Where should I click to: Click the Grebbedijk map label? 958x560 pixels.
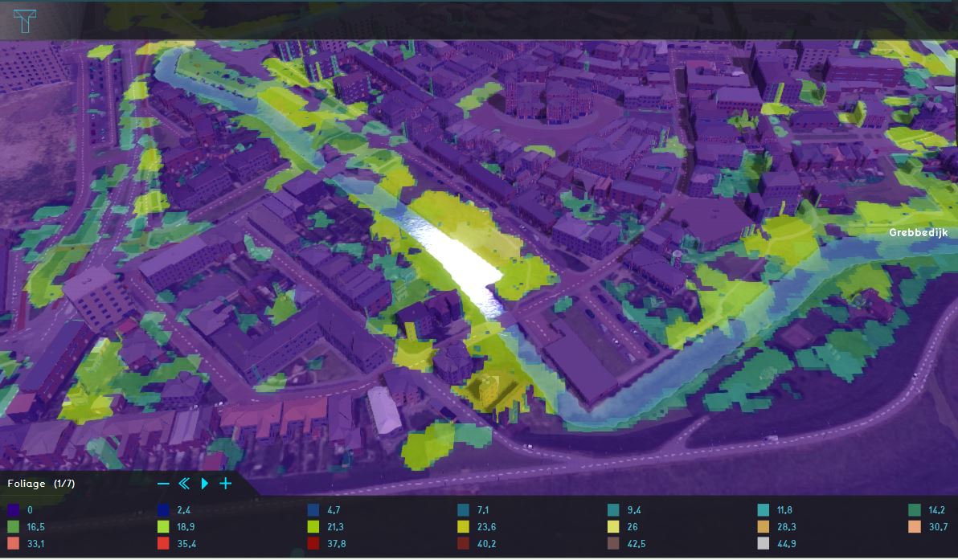click(x=919, y=233)
